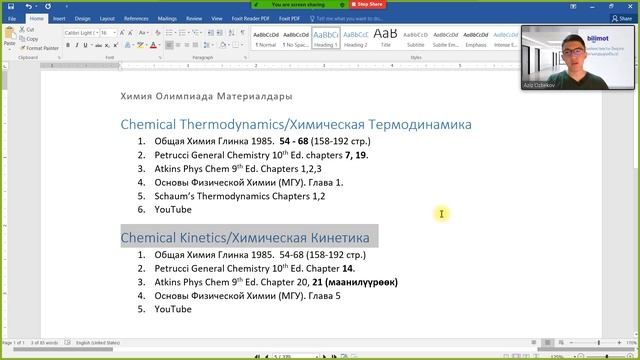Activate the Format Painter

click(39, 48)
